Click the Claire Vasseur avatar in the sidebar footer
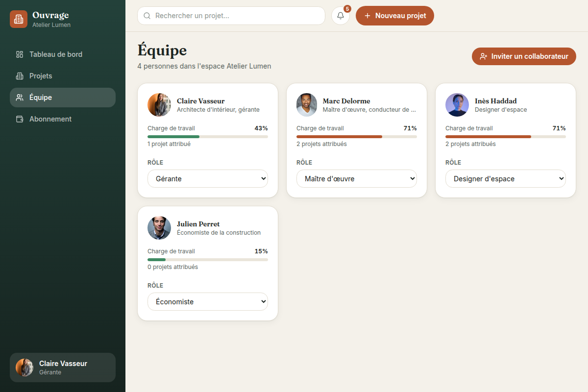This screenshot has height=392, width=588. click(24, 367)
